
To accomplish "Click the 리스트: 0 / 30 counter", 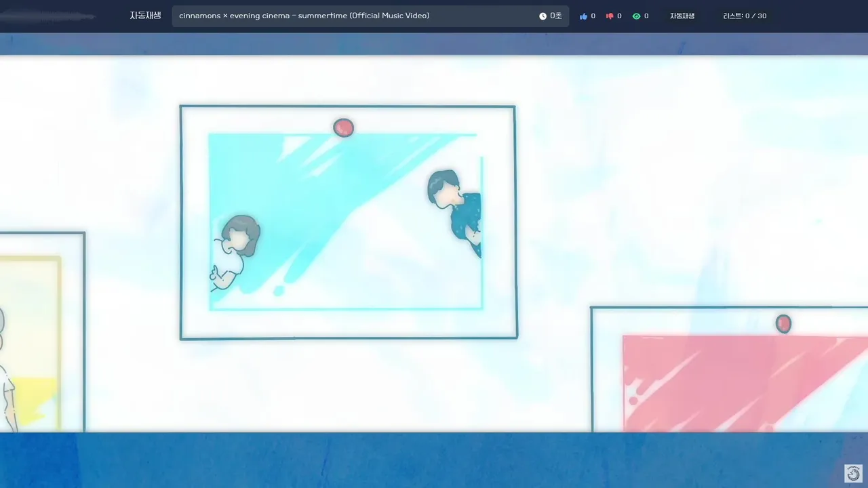I will click(745, 16).
